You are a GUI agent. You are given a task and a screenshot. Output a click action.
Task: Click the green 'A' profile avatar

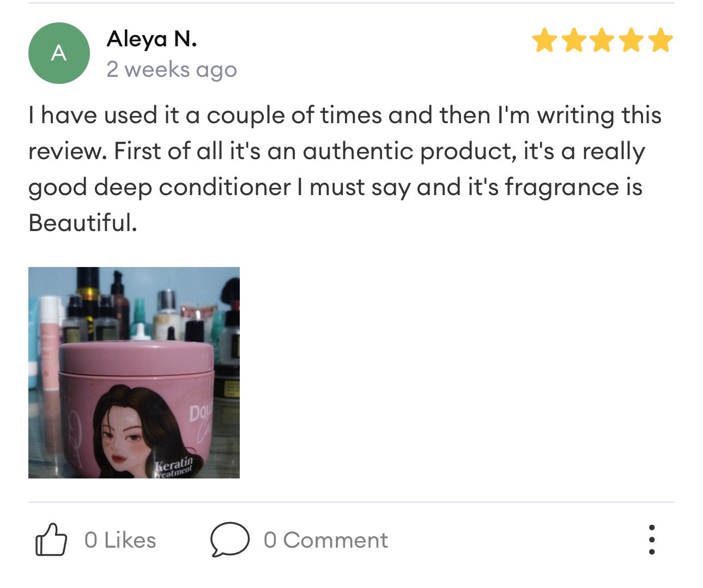click(59, 53)
